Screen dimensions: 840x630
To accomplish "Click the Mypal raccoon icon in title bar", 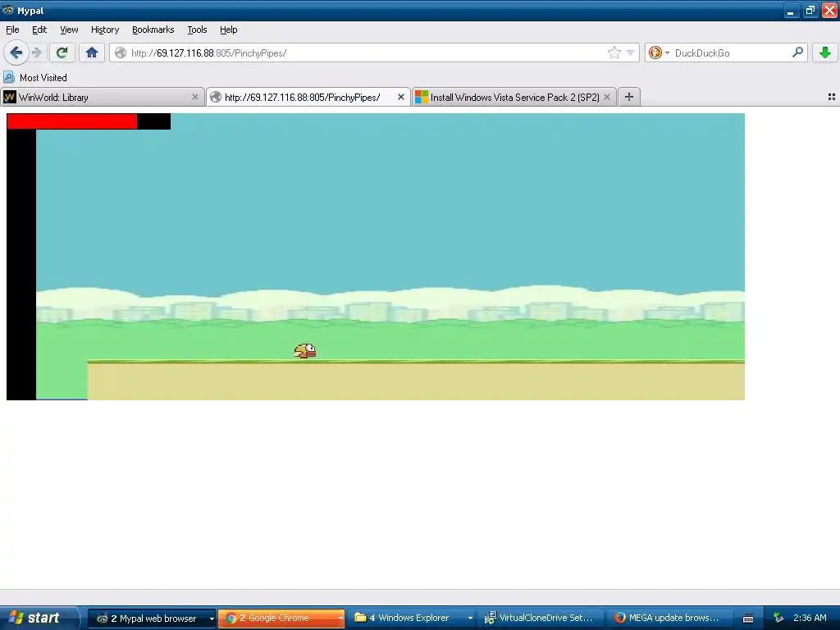I will pos(7,10).
